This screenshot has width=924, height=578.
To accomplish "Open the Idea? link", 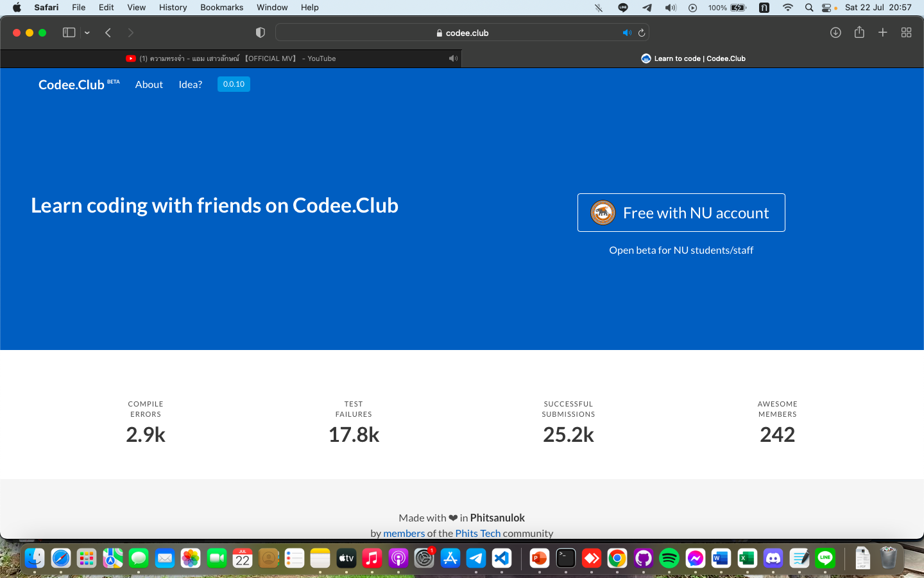I will point(191,85).
